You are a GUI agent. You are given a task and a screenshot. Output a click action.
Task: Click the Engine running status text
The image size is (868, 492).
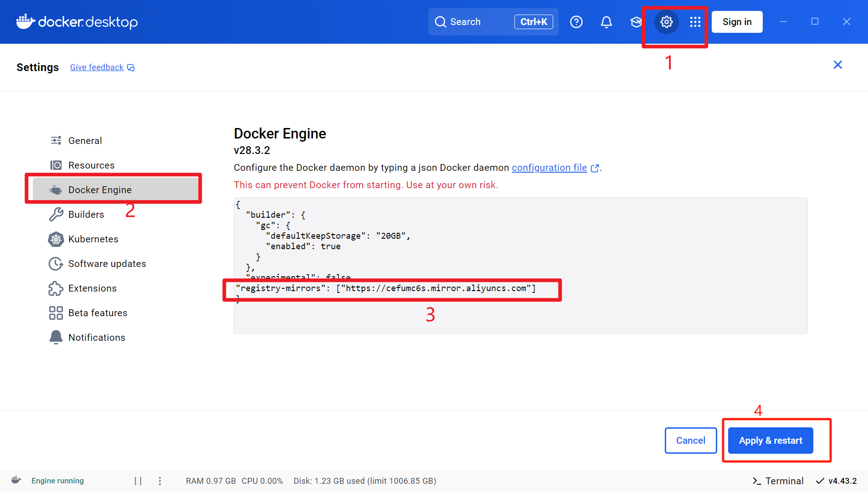pyautogui.click(x=57, y=481)
